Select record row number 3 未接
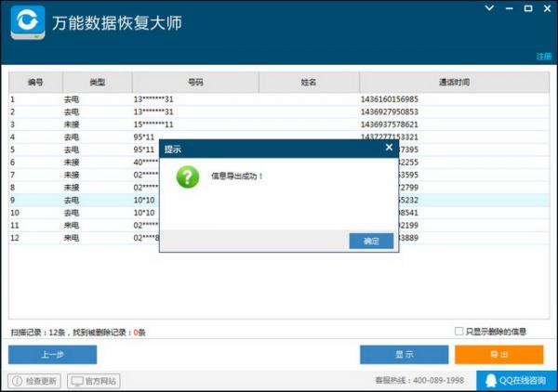 279,124
